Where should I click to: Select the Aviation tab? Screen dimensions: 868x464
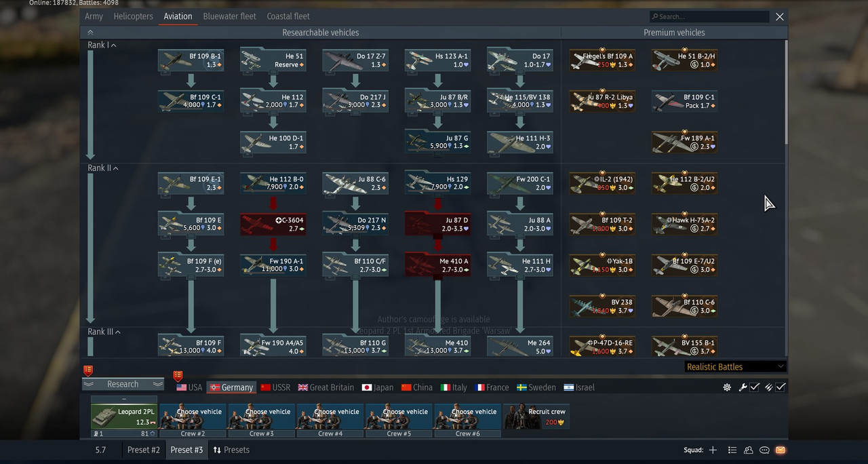click(x=178, y=16)
